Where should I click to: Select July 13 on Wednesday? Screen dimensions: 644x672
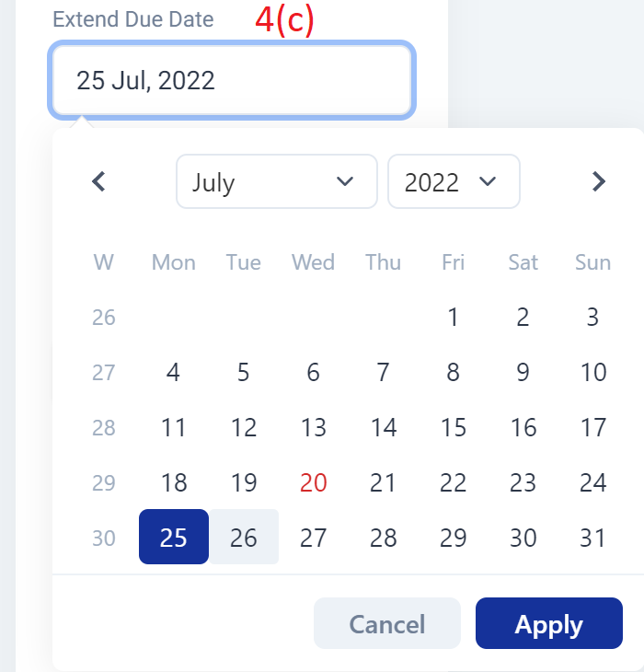click(x=314, y=427)
